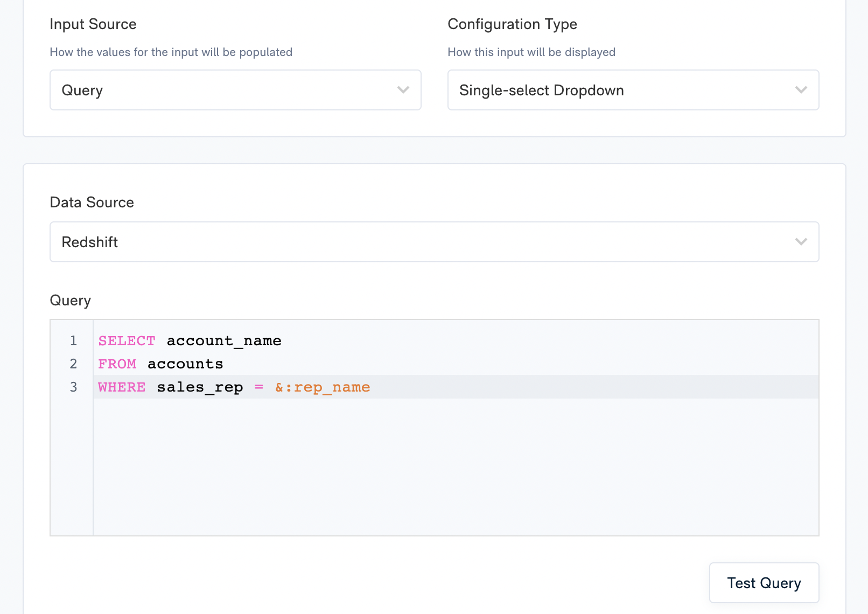This screenshot has height=614, width=868.
Task: Click the Test Query button
Action: pos(764,583)
